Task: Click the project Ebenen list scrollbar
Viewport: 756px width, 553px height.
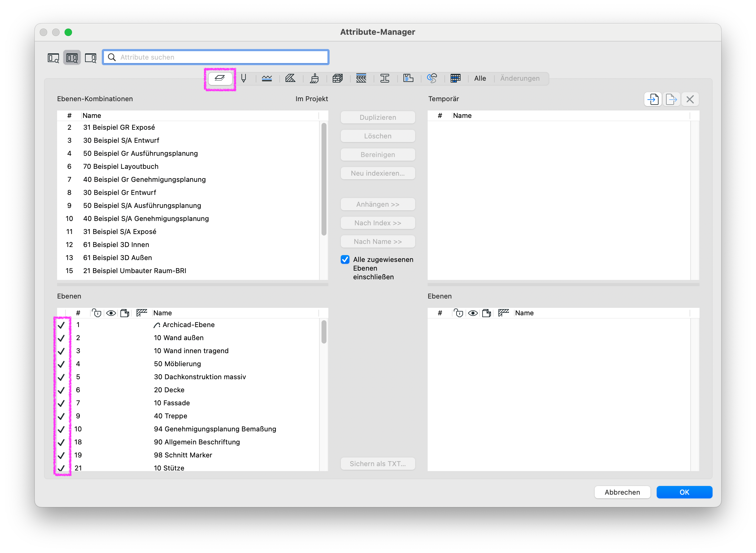Action: click(x=324, y=332)
